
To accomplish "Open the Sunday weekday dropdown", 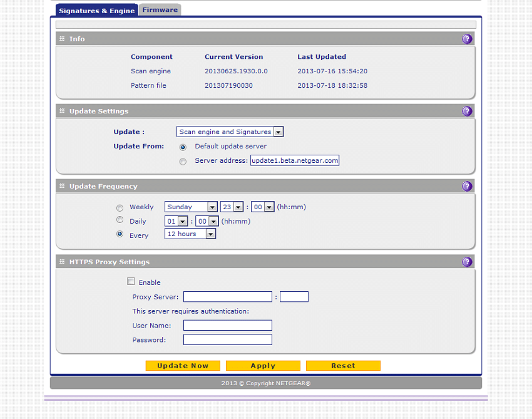I will coord(191,207).
